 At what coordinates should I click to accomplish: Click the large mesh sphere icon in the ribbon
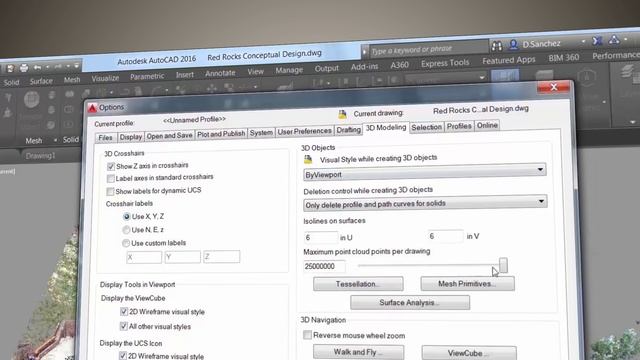click(x=31, y=100)
